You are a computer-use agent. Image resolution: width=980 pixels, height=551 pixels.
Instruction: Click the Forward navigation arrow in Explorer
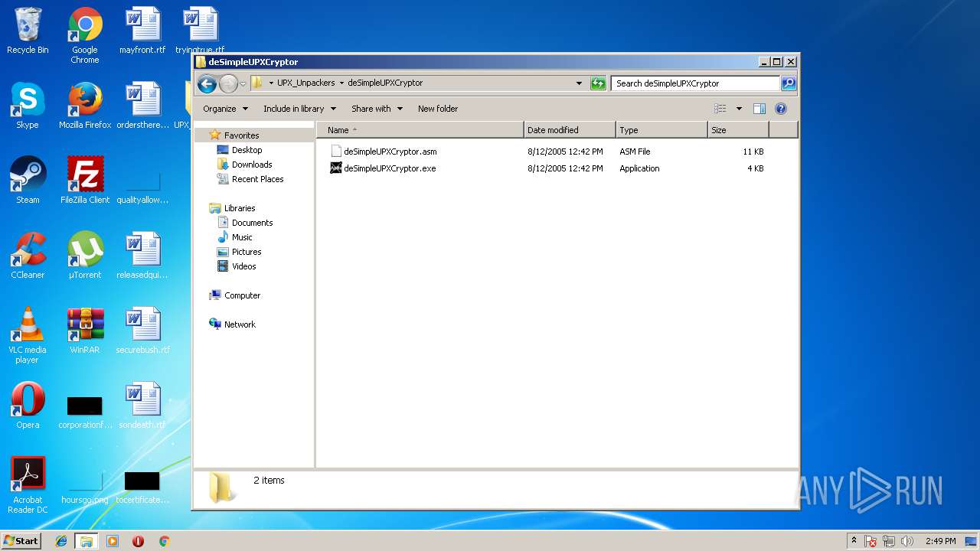(x=228, y=83)
